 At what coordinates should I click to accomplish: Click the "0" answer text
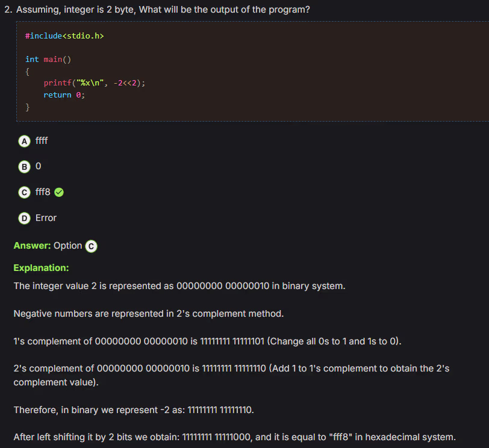[x=39, y=166]
